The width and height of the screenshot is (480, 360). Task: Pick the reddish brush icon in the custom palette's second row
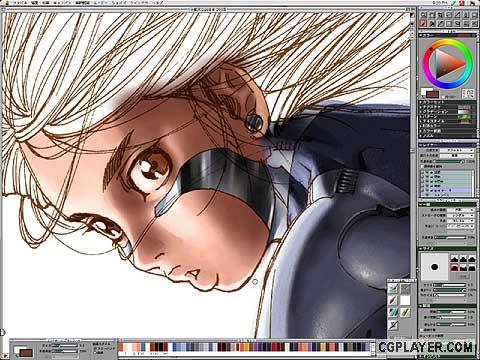tap(393, 300)
